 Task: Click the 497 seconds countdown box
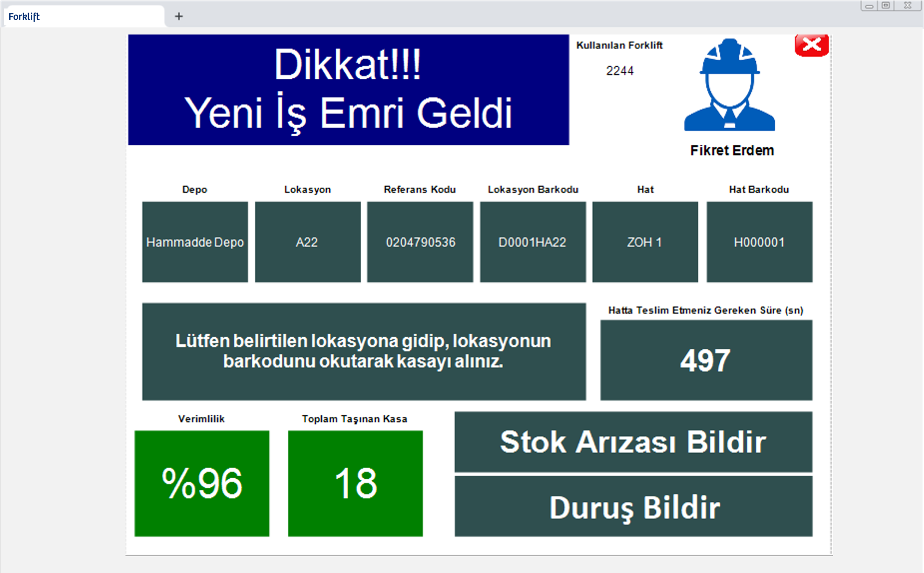coord(706,360)
